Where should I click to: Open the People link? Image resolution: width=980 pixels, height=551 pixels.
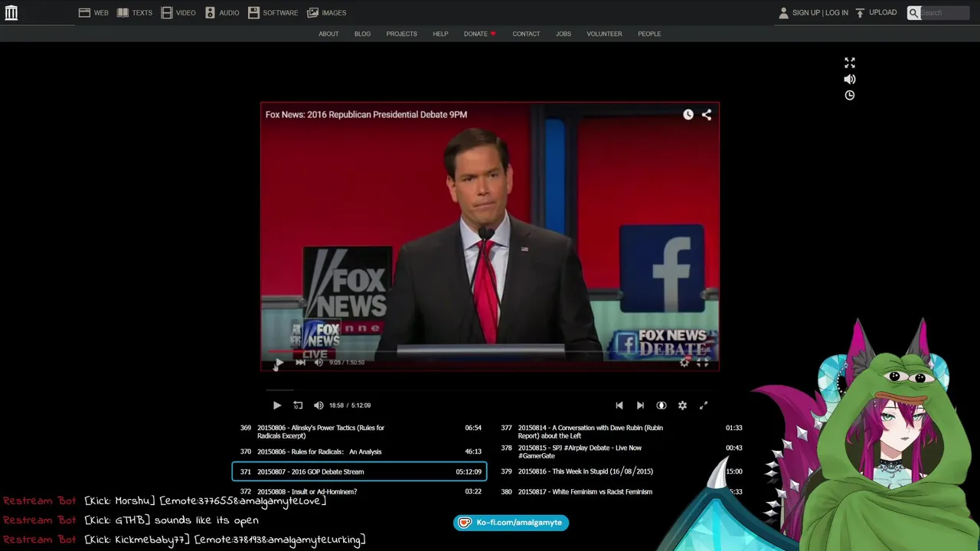(649, 34)
